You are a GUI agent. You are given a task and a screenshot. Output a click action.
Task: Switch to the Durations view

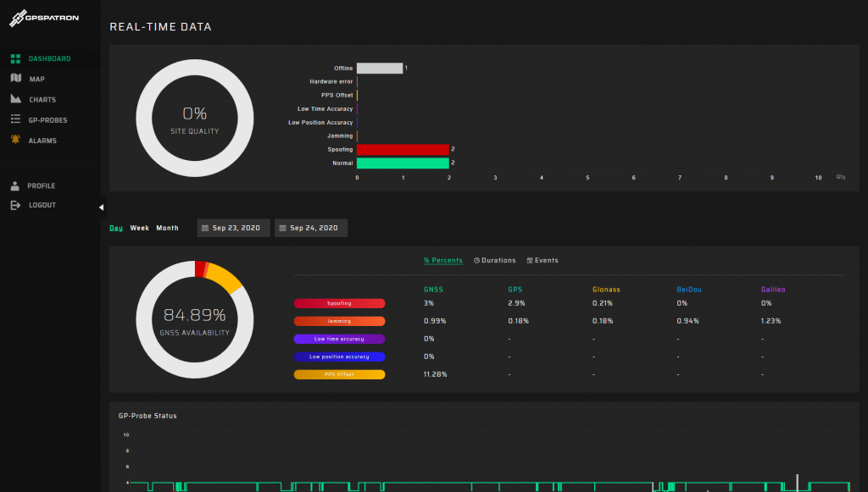click(494, 260)
